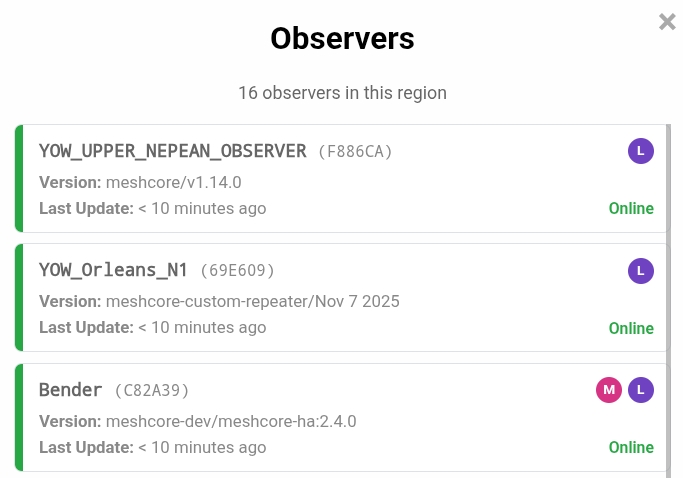Viewport: 683px width, 478px height.
Task: Click the 16 observers in this region text
Action: point(342,93)
